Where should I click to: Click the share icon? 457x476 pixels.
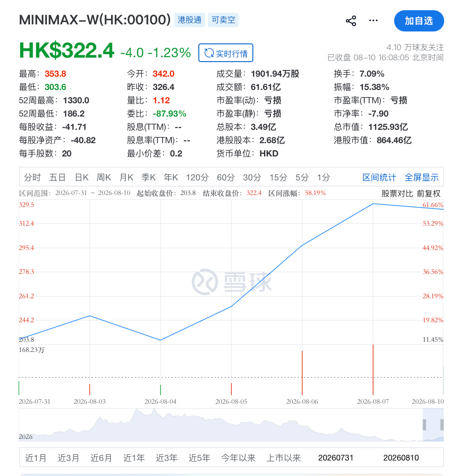coord(351,21)
